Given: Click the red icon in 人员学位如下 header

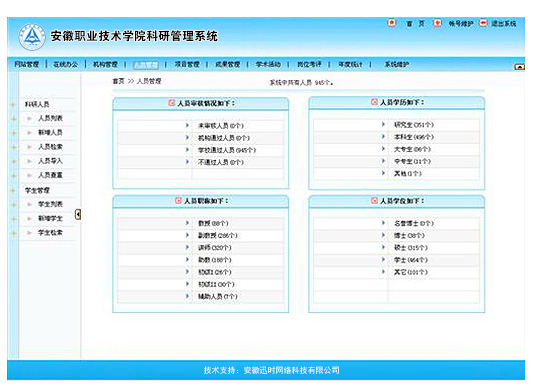Looking at the screenshot, I should 374,200.
